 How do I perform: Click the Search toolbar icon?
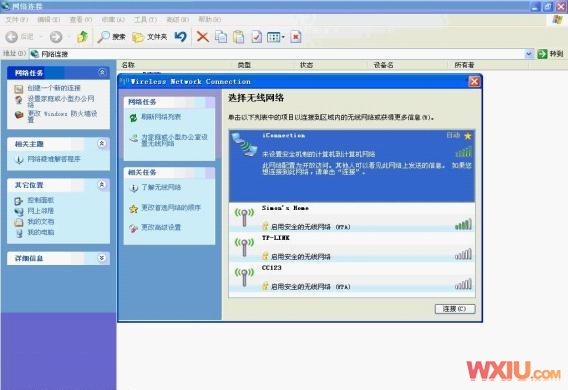(112, 37)
